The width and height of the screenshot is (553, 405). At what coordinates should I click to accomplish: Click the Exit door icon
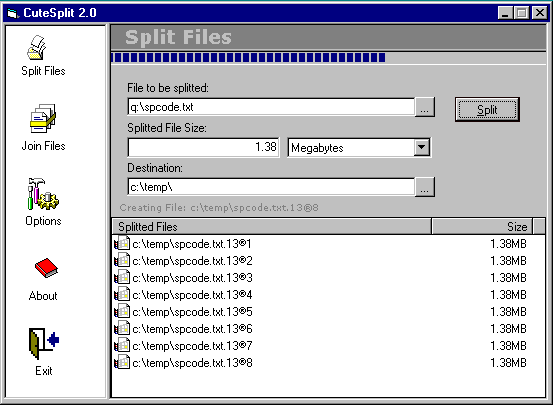coord(44,344)
